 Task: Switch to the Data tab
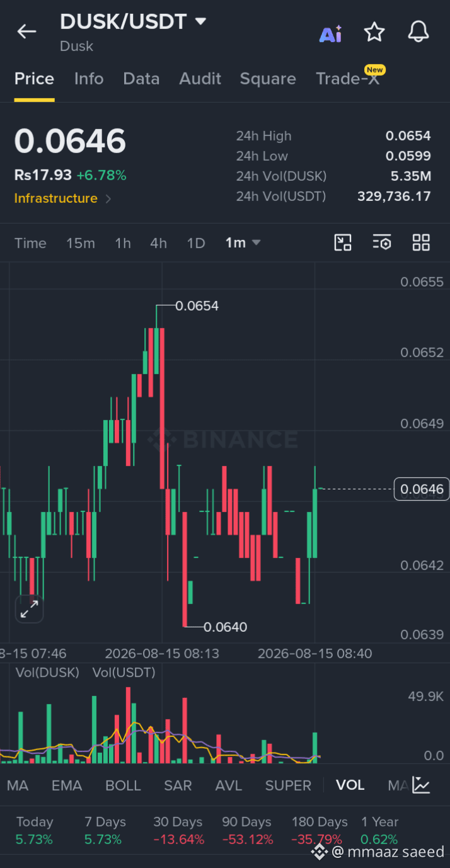(x=141, y=79)
